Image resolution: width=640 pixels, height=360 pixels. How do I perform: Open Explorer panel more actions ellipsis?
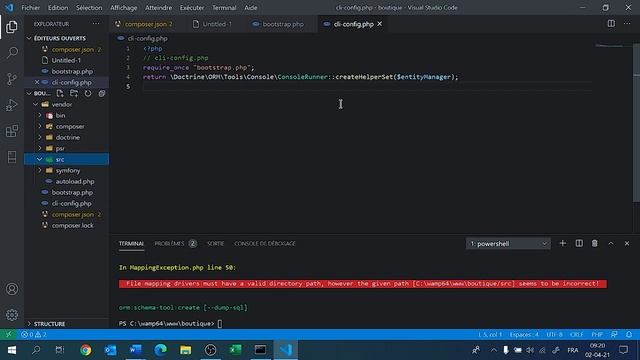96,24
